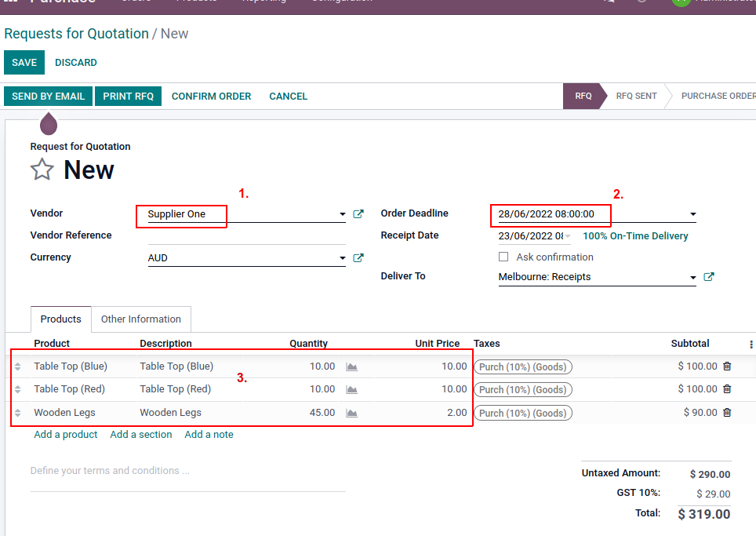Grab reorder handle of Wooden Legs row

(18, 413)
